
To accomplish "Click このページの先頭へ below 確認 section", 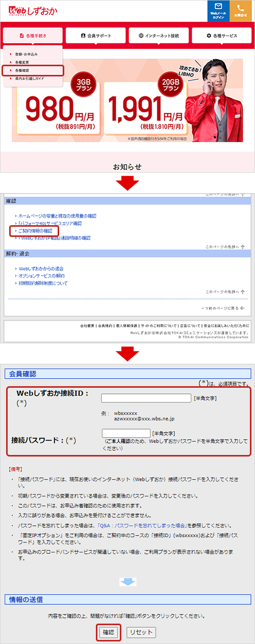I will (x=225, y=247).
